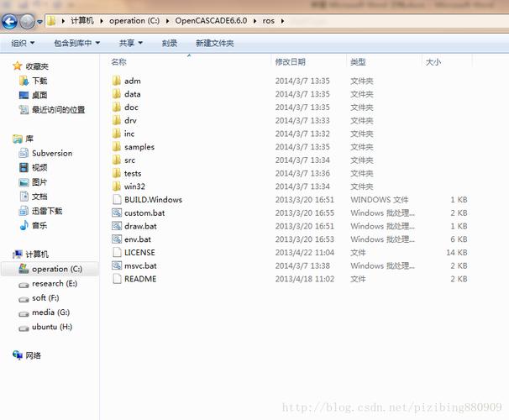Open the soft (F:) drive

click(x=45, y=298)
